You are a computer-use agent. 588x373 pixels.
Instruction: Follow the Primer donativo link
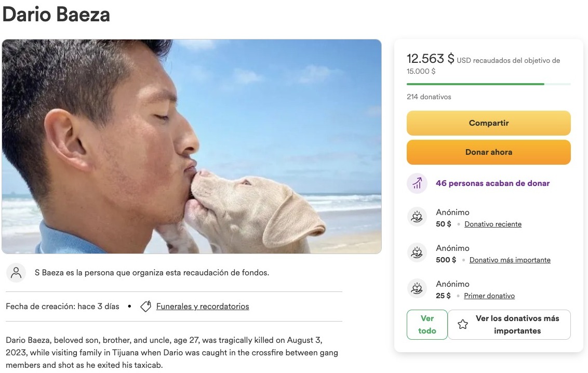click(x=489, y=296)
